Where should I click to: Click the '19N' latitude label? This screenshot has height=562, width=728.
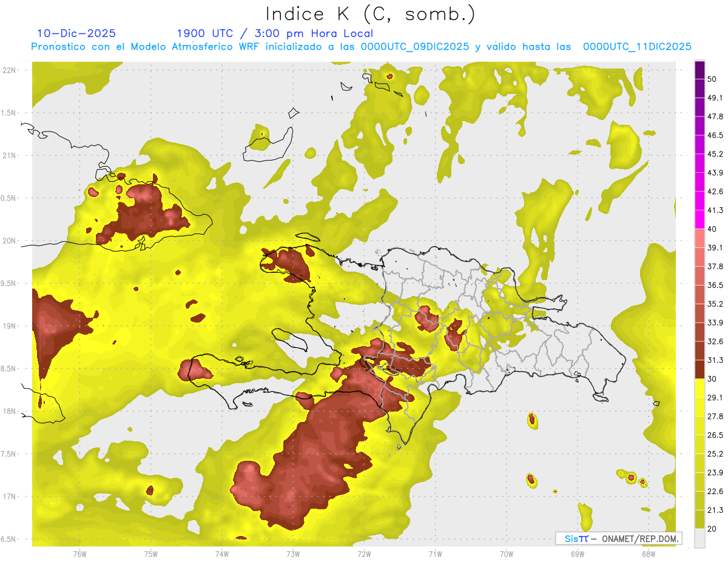click(10, 326)
